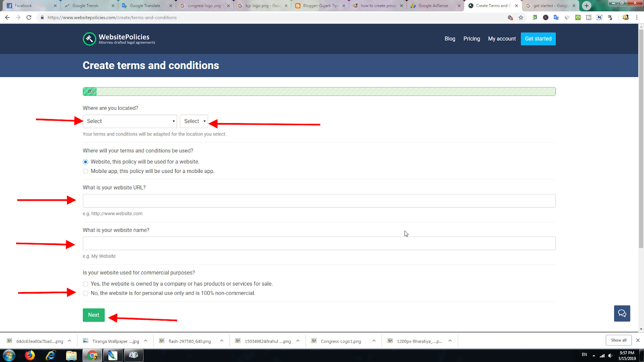Select the Website policy radio button
This screenshot has width=644, height=362.
(85, 162)
